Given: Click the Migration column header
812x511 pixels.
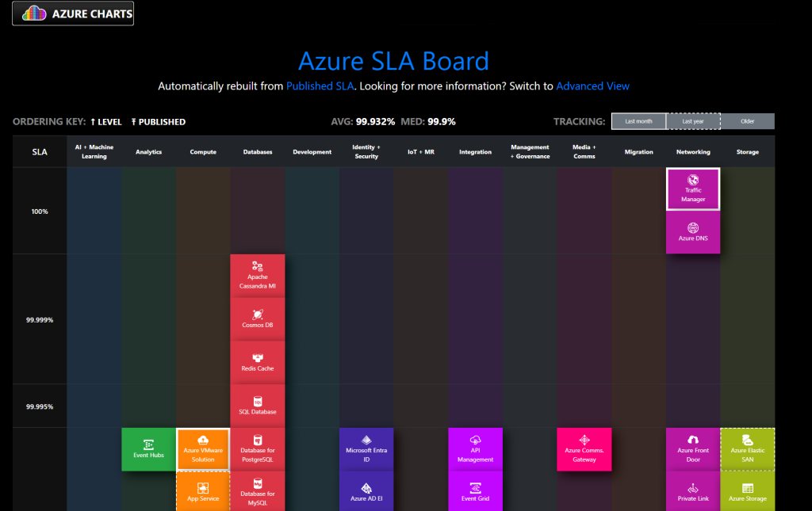Looking at the screenshot, I should [x=638, y=151].
